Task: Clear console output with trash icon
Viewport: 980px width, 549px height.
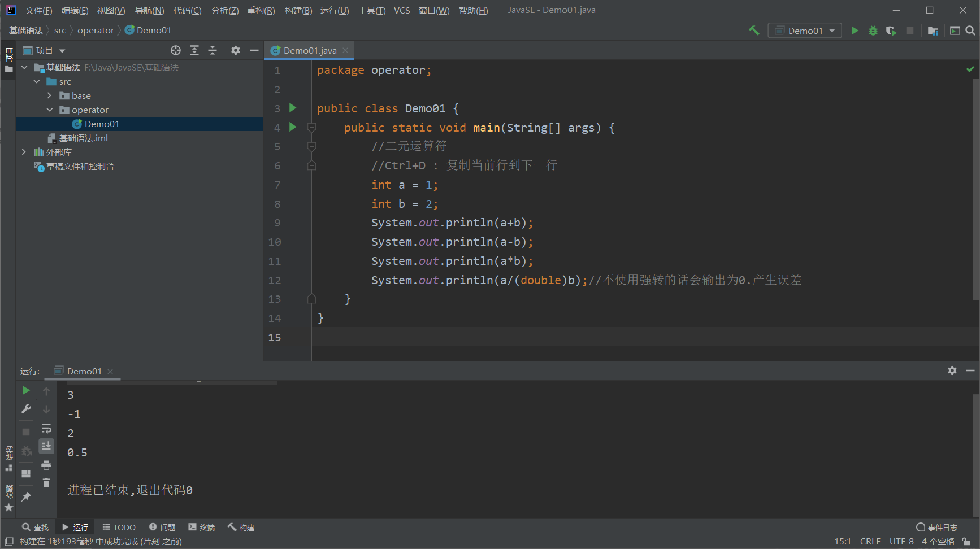Action: tap(46, 483)
